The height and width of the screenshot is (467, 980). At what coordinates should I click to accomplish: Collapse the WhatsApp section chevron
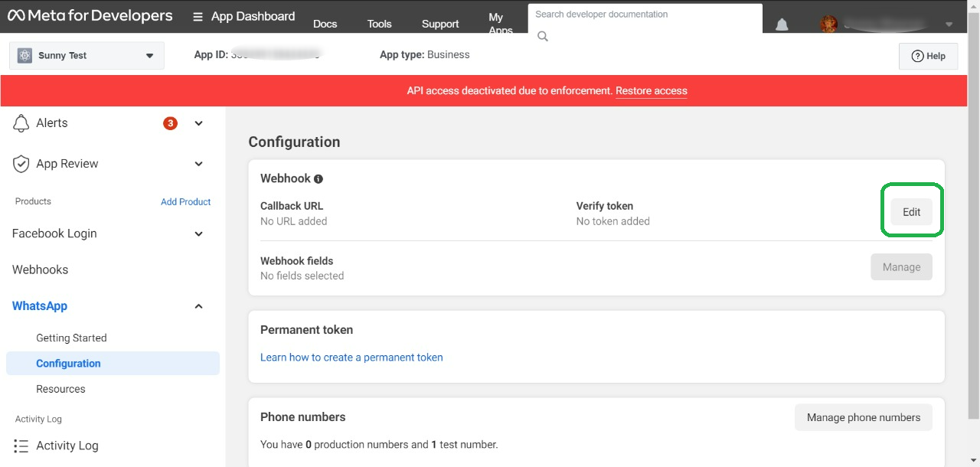pyautogui.click(x=199, y=306)
